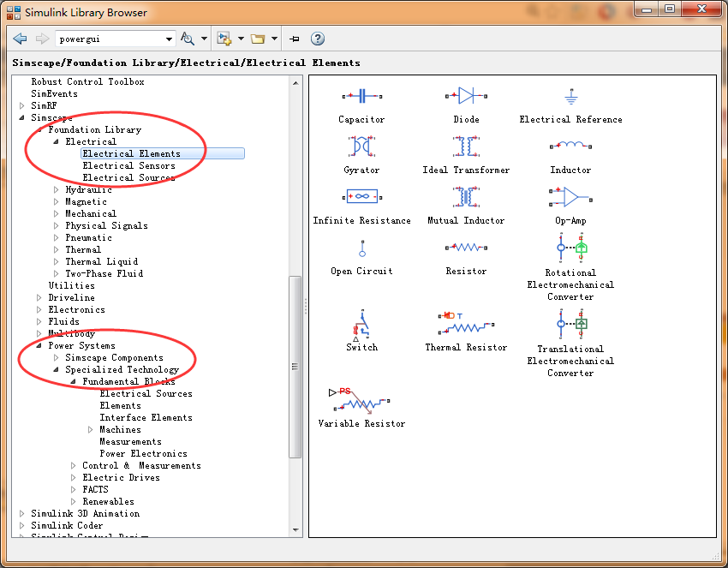
Task: Expand the SimRF tree node
Action: 21,105
